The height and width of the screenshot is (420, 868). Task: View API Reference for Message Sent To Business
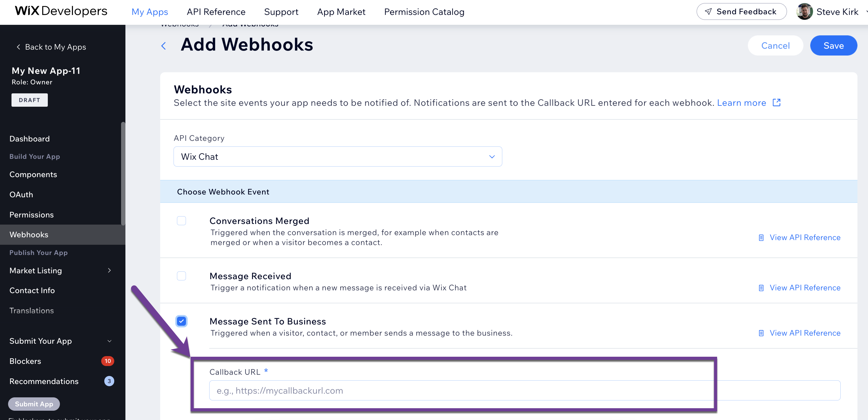coord(805,333)
